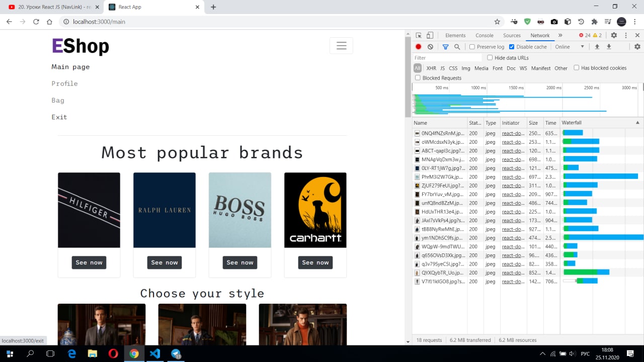Switch to the Sources tab

pyautogui.click(x=512, y=35)
